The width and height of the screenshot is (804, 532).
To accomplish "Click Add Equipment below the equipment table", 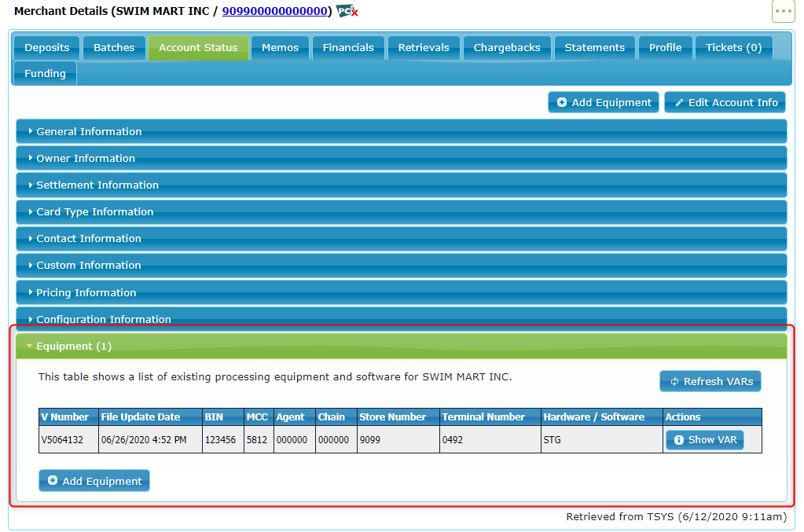I will 94,481.
